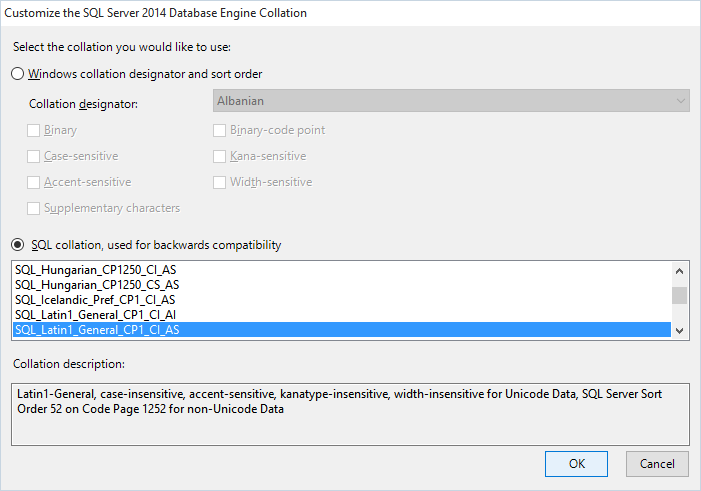The image size is (701, 491).
Task: Click the collation list scrollbar thumb
Action: pyautogui.click(x=680, y=296)
